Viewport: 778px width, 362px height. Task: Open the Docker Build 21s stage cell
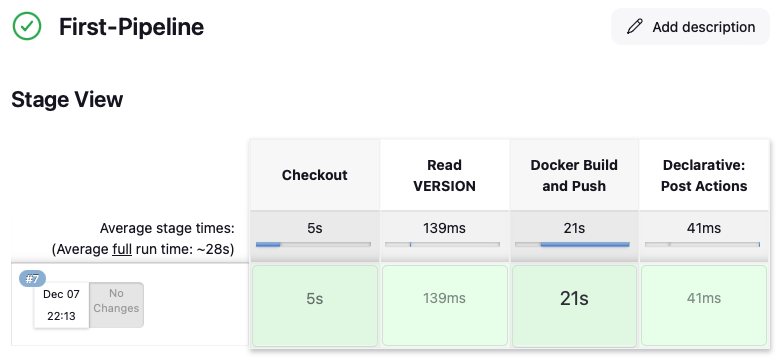(574, 305)
